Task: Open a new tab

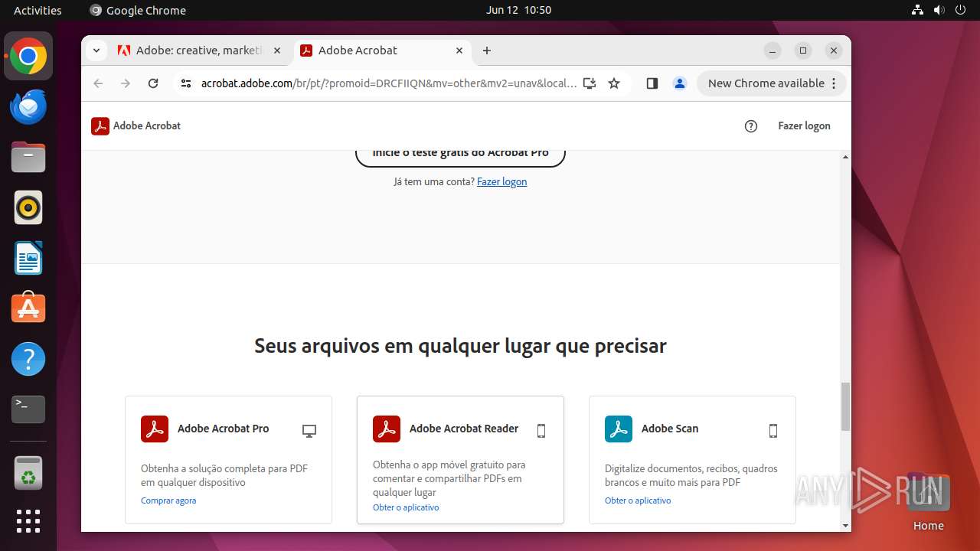Action: (487, 51)
